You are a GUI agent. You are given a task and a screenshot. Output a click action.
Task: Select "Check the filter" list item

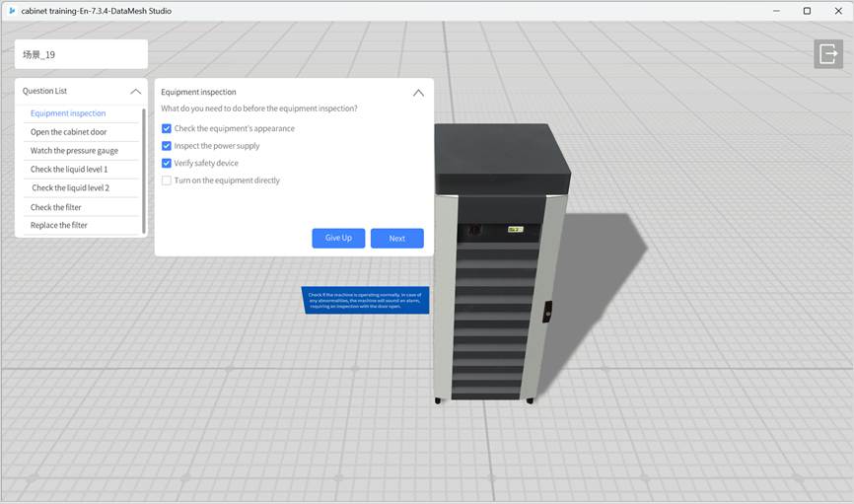(56, 207)
